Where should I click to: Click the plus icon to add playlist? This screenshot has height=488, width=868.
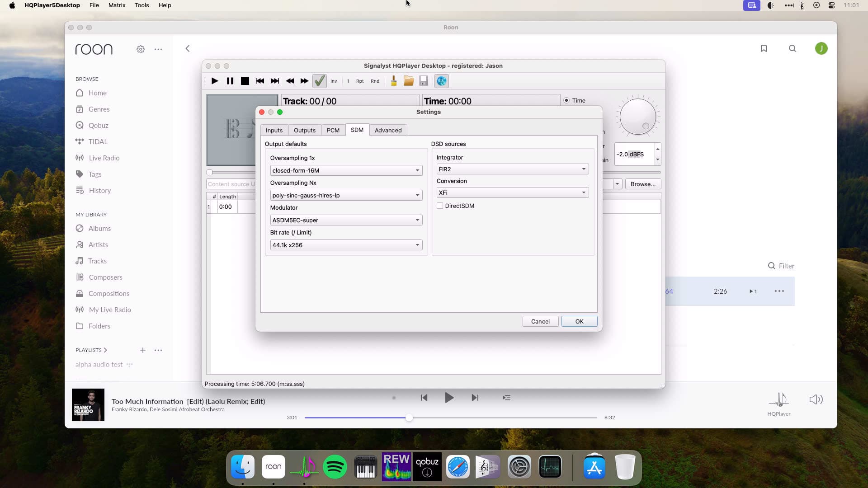coord(143,350)
